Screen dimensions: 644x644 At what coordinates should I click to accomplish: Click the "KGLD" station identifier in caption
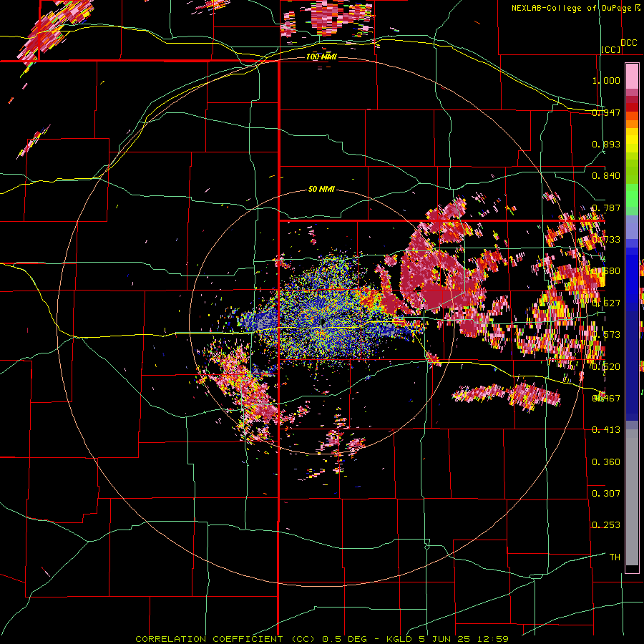399,639
